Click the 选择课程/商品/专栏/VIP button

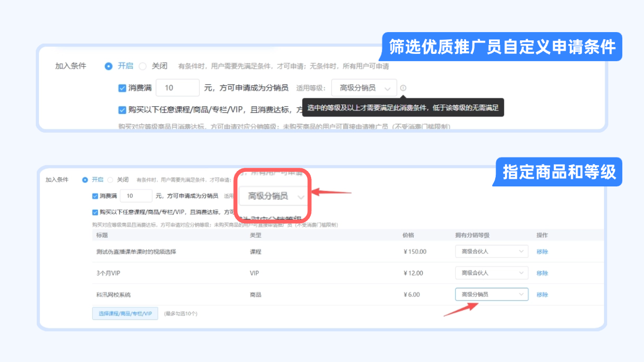125,313
